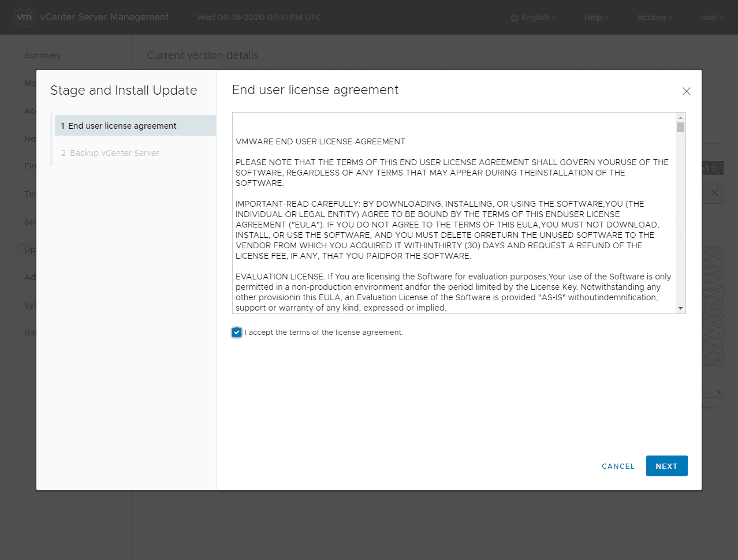Click the Wed 08-26-2020 timestamp
Image resolution: width=738 pixels, height=560 pixels.
coord(258,17)
